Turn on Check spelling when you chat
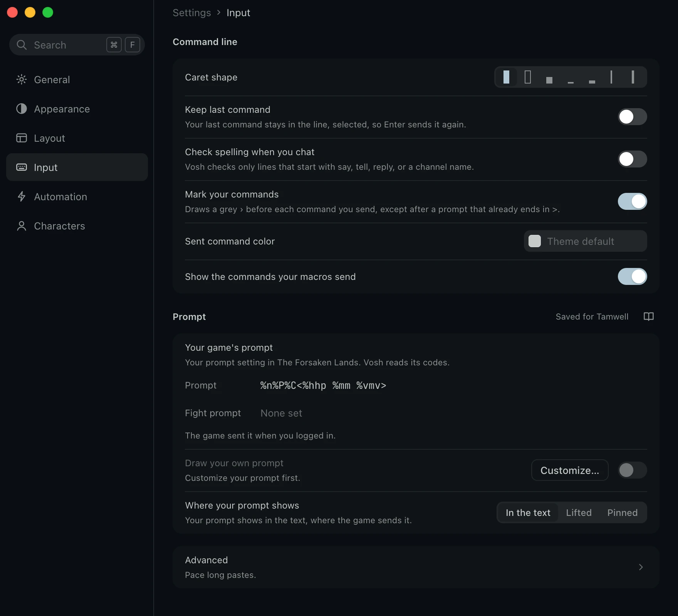 [x=632, y=159]
